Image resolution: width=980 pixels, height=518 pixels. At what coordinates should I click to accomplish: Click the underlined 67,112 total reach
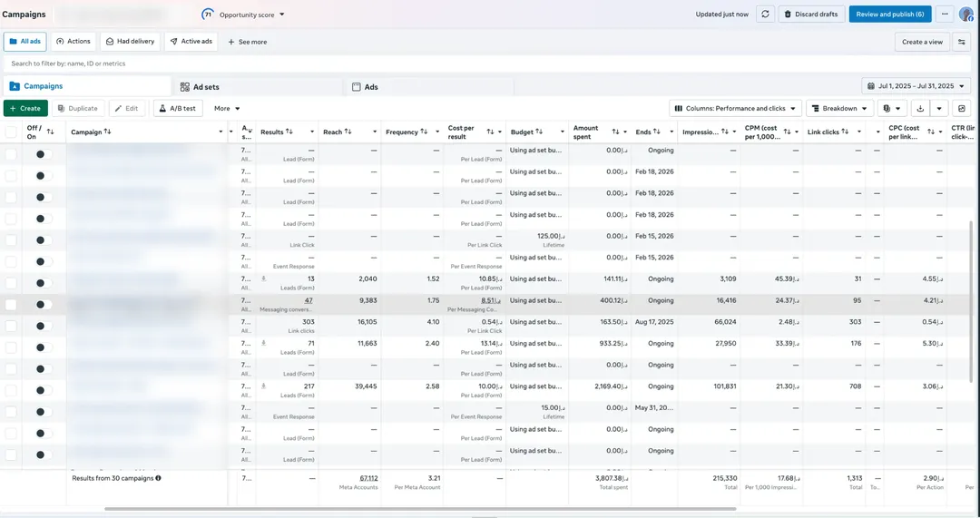click(368, 478)
